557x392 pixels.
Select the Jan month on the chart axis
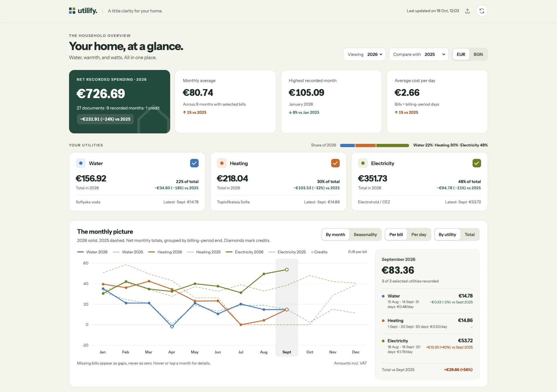pyautogui.click(x=102, y=352)
